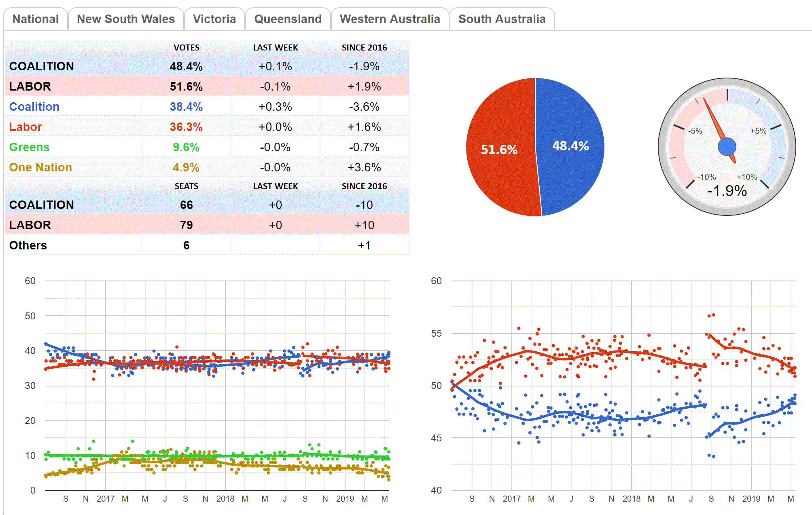This screenshot has height=515, width=812.
Task: Click the blue gauge needle hub
Action: [x=727, y=147]
